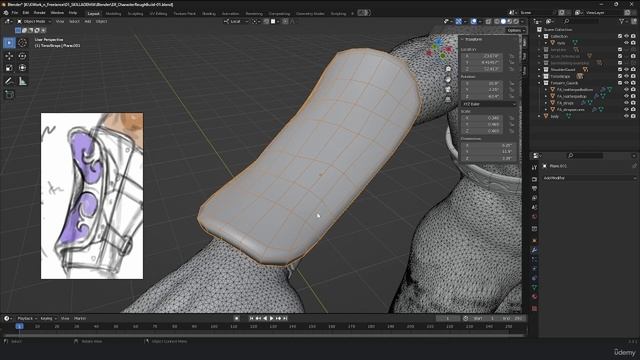
Task: Select FA_strapscores in the outliner
Action: 571,109
